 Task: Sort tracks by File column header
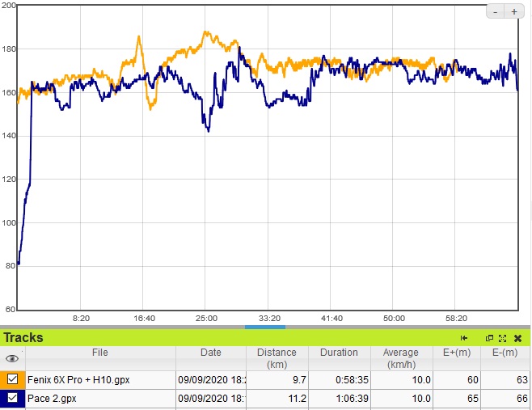(99, 353)
